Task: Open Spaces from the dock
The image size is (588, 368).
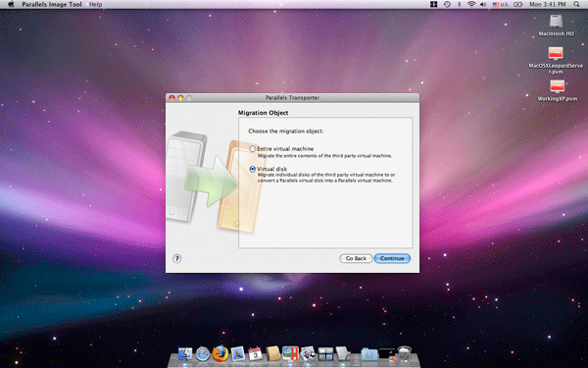Action: (x=325, y=353)
